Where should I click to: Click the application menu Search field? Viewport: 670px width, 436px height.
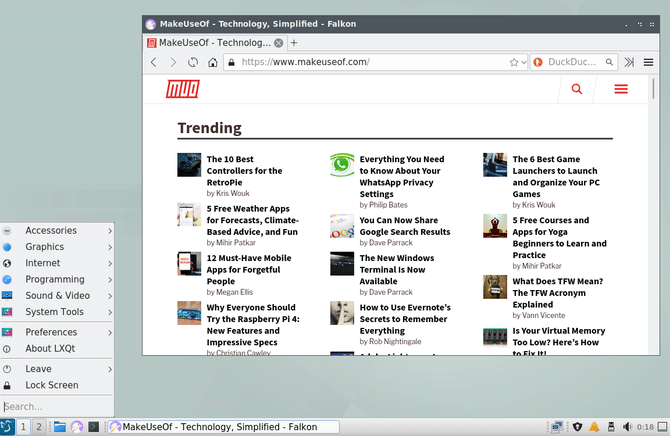click(56, 407)
